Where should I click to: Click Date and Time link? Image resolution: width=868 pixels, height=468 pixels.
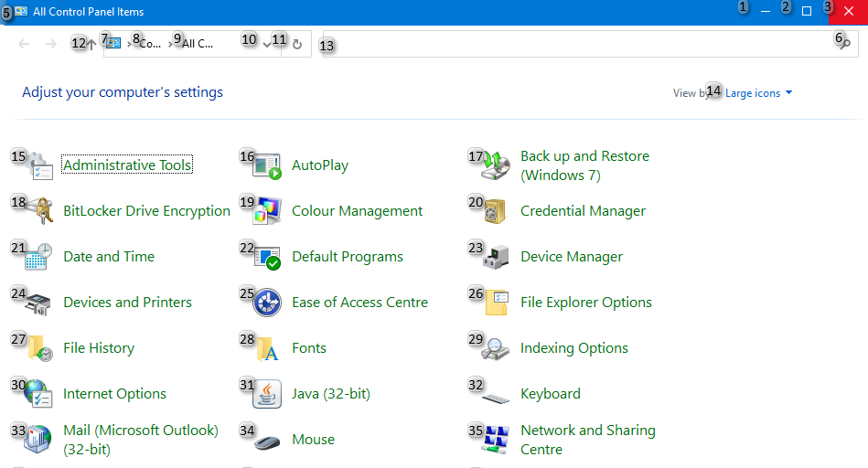[109, 257]
